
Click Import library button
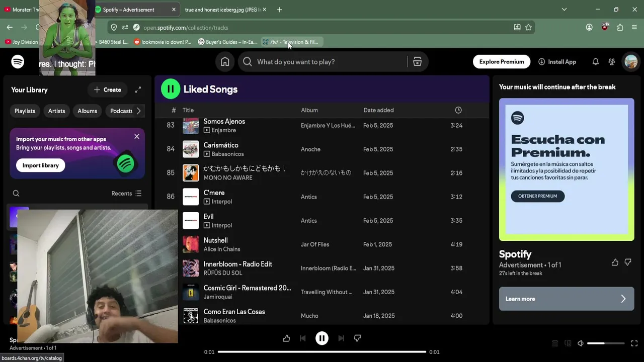(x=41, y=165)
